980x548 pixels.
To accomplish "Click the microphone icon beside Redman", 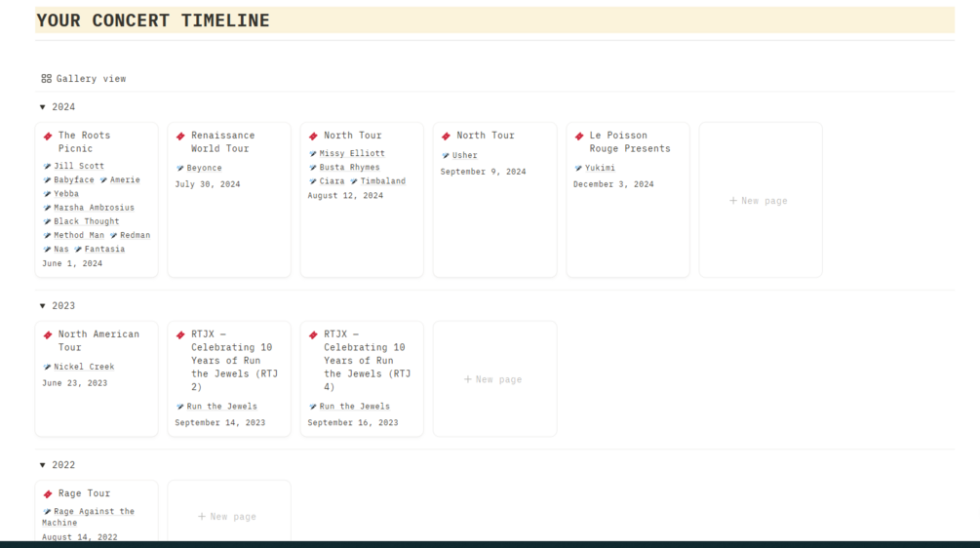I will pyautogui.click(x=113, y=236).
